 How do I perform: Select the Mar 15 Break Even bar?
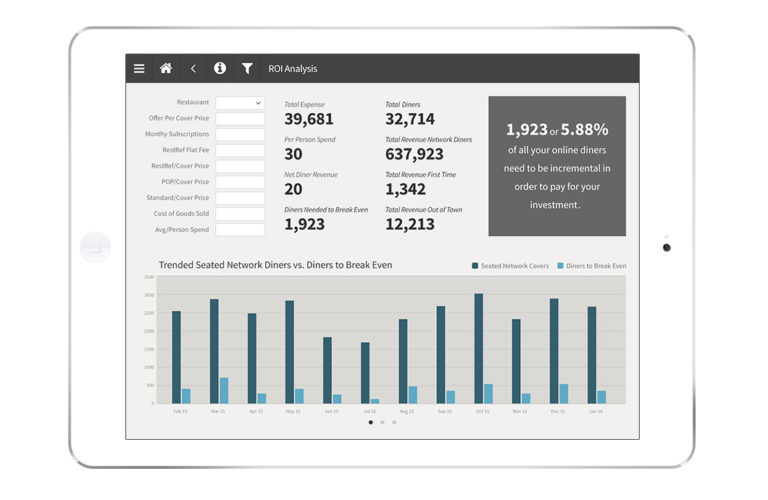tap(224, 391)
